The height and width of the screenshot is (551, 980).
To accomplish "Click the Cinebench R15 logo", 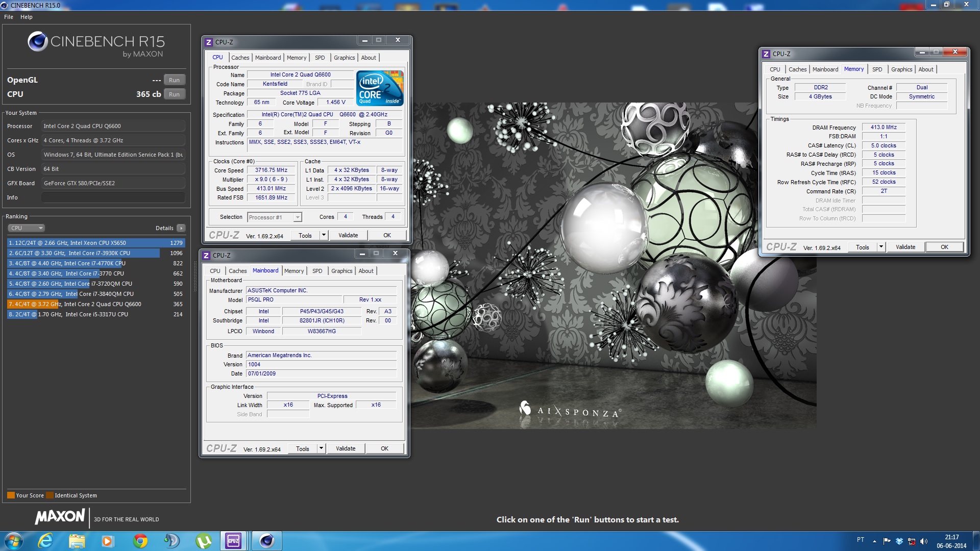I will pyautogui.click(x=96, y=44).
